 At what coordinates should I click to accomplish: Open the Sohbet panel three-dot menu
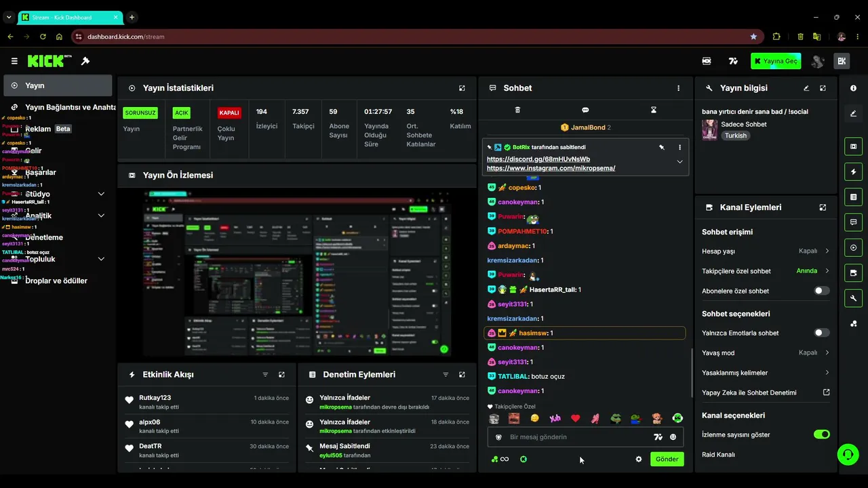pos(678,88)
